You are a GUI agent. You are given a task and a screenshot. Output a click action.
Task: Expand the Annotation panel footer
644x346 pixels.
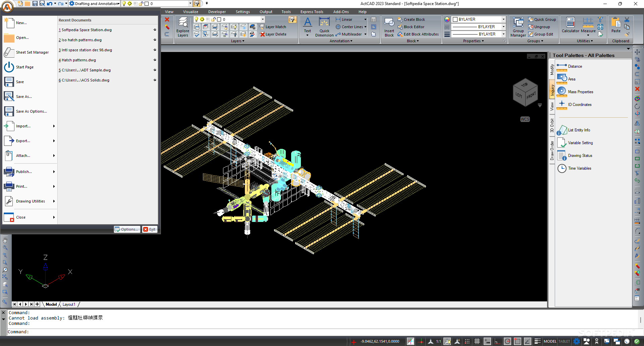point(341,41)
